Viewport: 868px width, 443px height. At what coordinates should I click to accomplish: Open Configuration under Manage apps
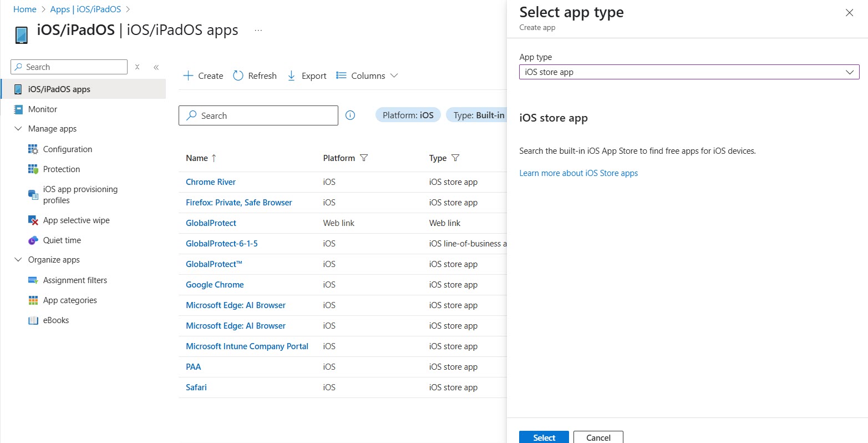[67, 149]
